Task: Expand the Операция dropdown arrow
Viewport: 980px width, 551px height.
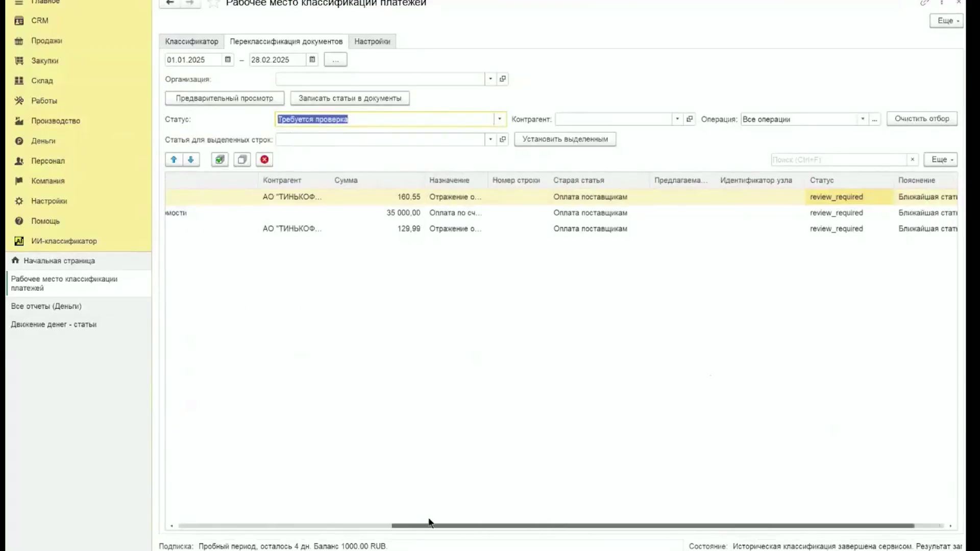Action: click(863, 119)
